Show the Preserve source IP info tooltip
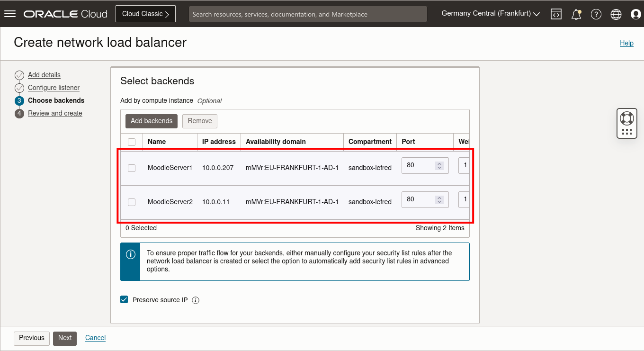Image resolution: width=644 pixels, height=351 pixels. [195, 300]
